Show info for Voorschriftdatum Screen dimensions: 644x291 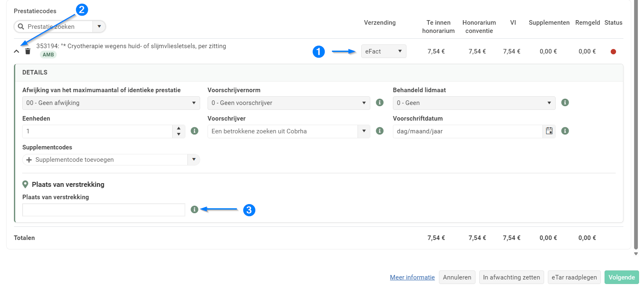tap(565, 131)
